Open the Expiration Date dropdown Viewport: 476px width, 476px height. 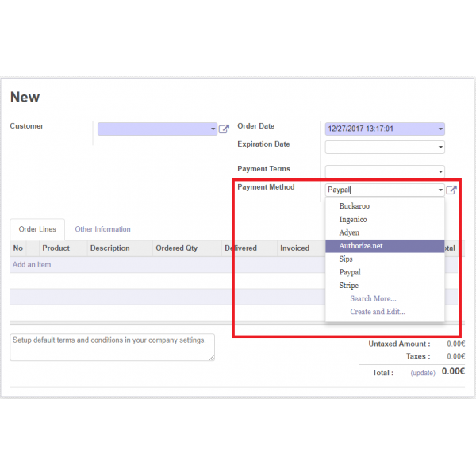440,148
